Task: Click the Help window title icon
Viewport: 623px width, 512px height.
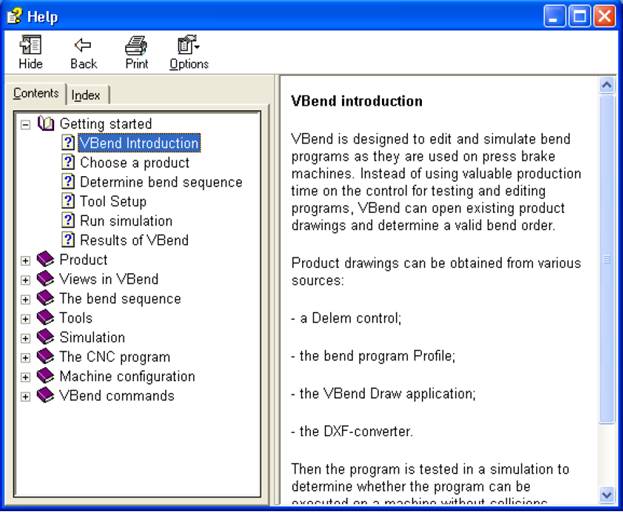Action: (15, 16)
